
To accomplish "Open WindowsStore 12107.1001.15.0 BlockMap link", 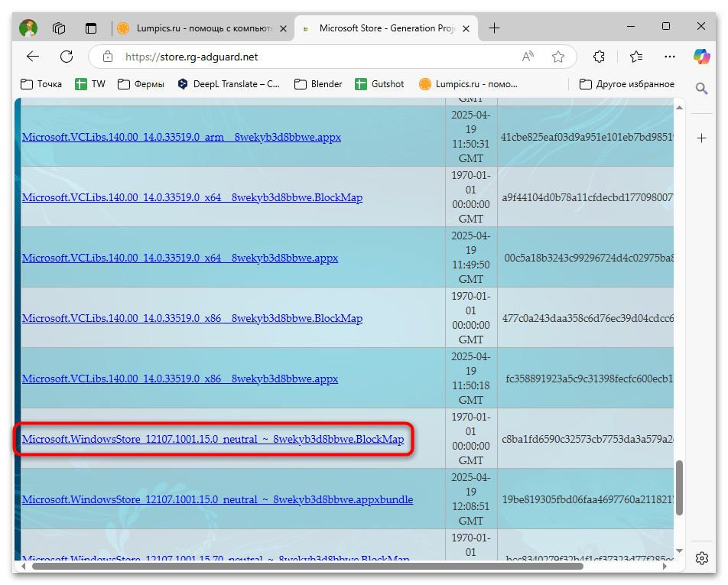I will pyautogui.click(x=213, y=439).
